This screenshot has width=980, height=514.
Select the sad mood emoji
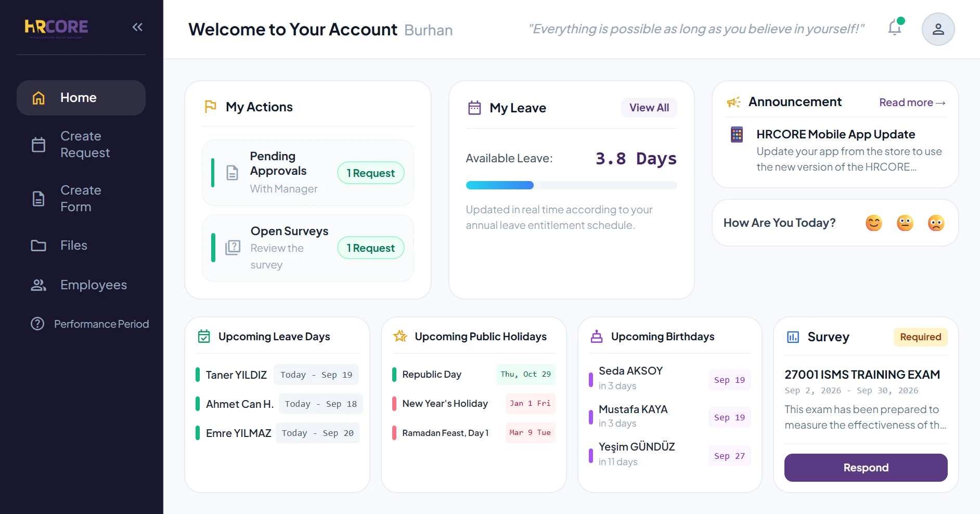936,223
